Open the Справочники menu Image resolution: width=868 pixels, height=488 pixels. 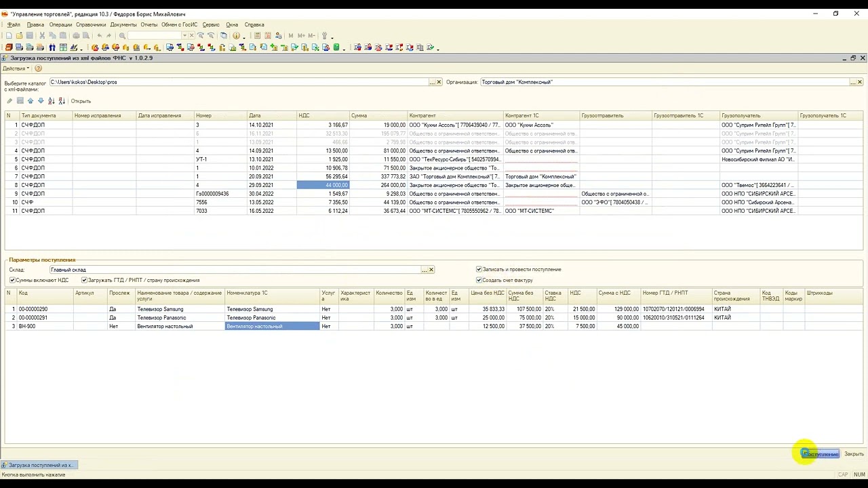(x=91, y=25)
